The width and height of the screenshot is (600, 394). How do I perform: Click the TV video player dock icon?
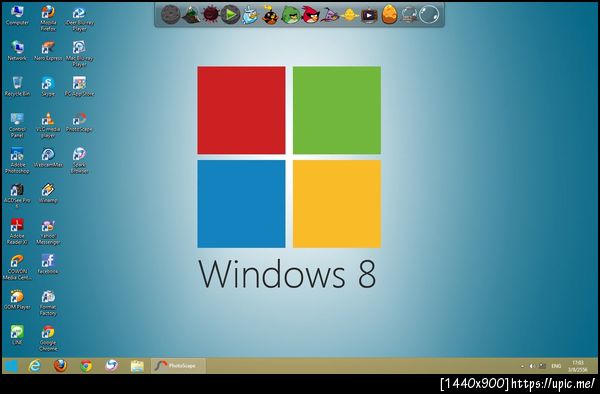tap(369, 15)
